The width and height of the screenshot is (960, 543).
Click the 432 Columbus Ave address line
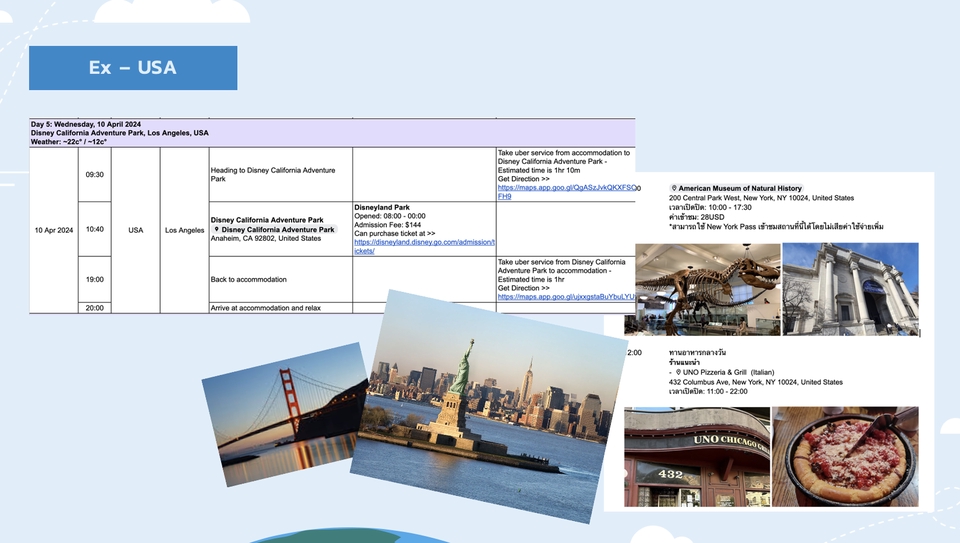(756, 382)
